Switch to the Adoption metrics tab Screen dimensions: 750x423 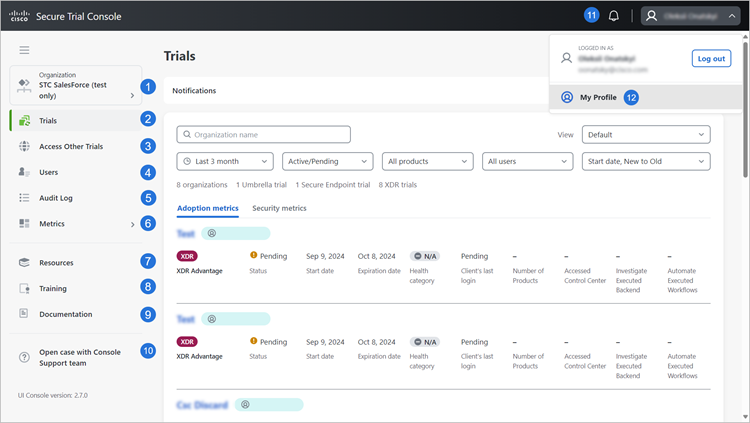(208, 208)
